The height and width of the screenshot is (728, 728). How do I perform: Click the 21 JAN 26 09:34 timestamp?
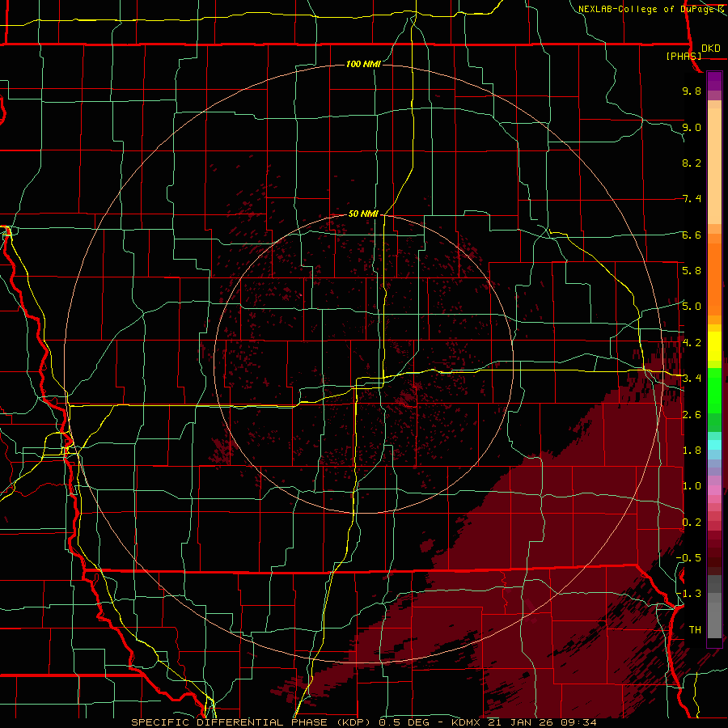(542, 722)
